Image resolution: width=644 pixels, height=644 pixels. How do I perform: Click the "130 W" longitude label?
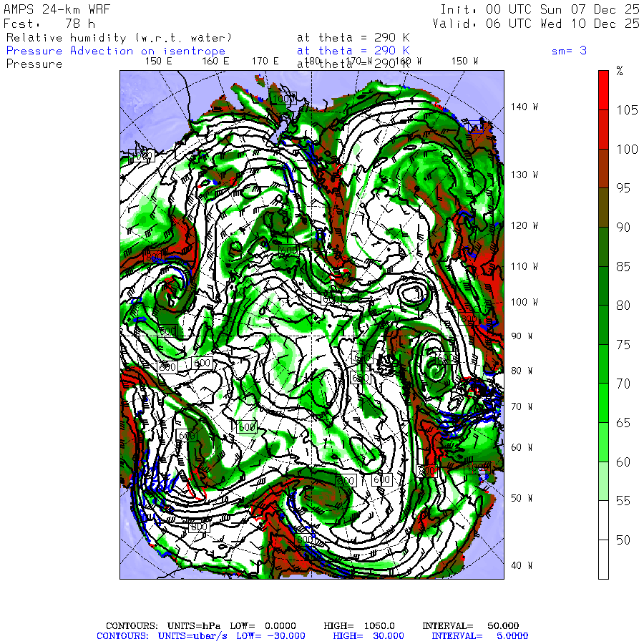(x=525, y=175)
